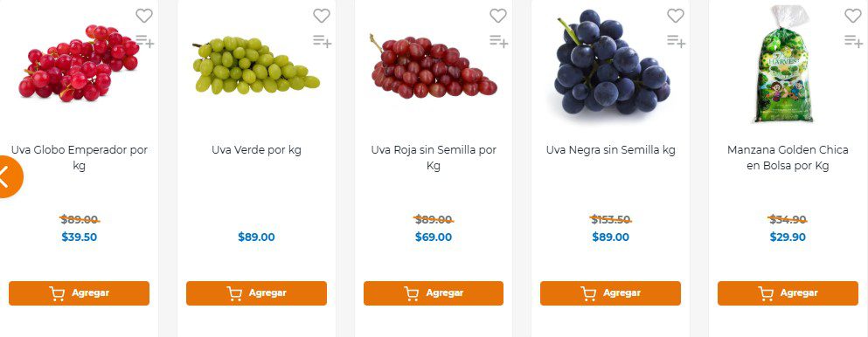Click Agregar for Uva Globo Emperador
Viewport: 868px width, 337px height.
[80, 293]
